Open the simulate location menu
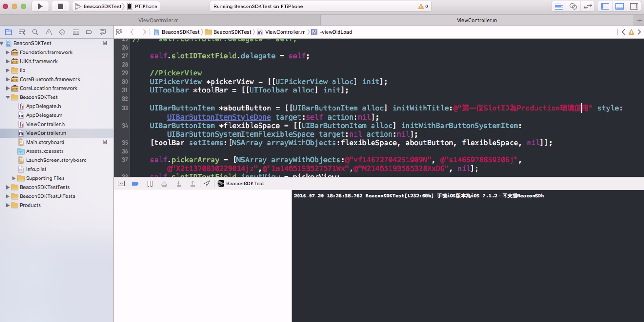 (x=207, y=184)
